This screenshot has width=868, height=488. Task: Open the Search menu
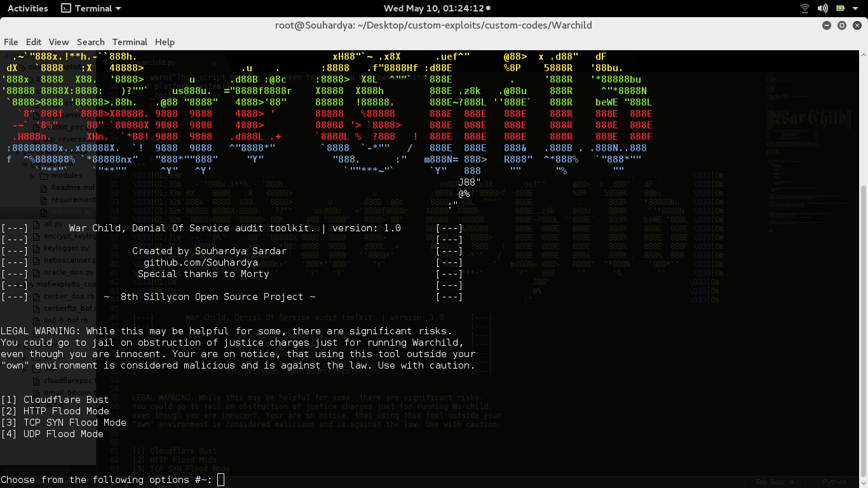pyautogui.click(x=91, y=42)
